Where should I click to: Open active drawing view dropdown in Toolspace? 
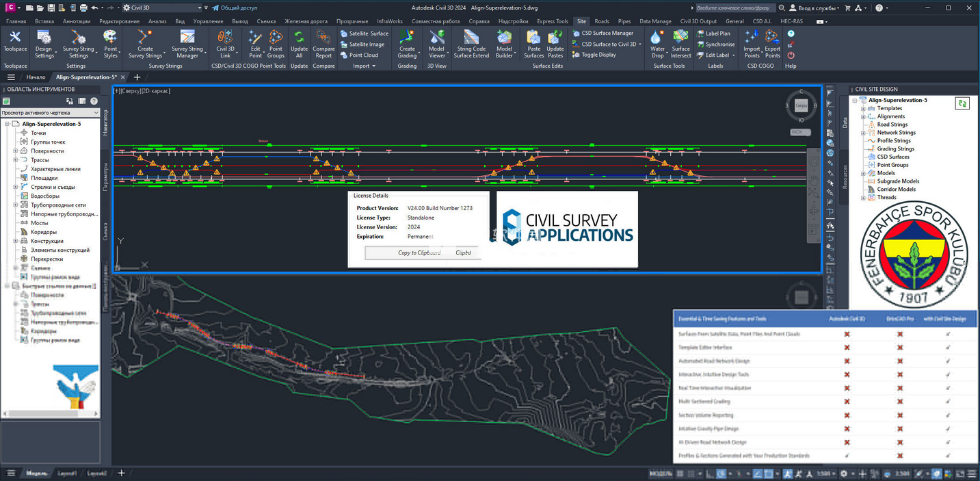coord(50,112)
